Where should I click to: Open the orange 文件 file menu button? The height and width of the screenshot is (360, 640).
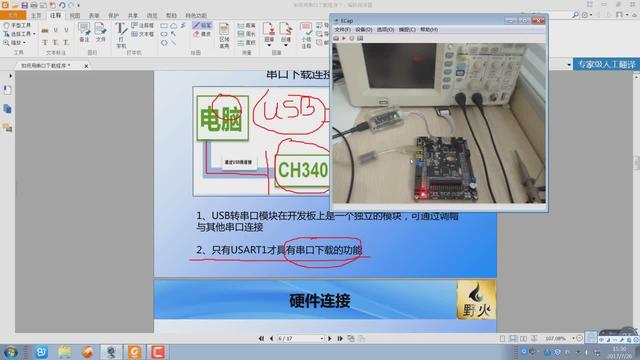pyautogui.click(x=13, y=16)
